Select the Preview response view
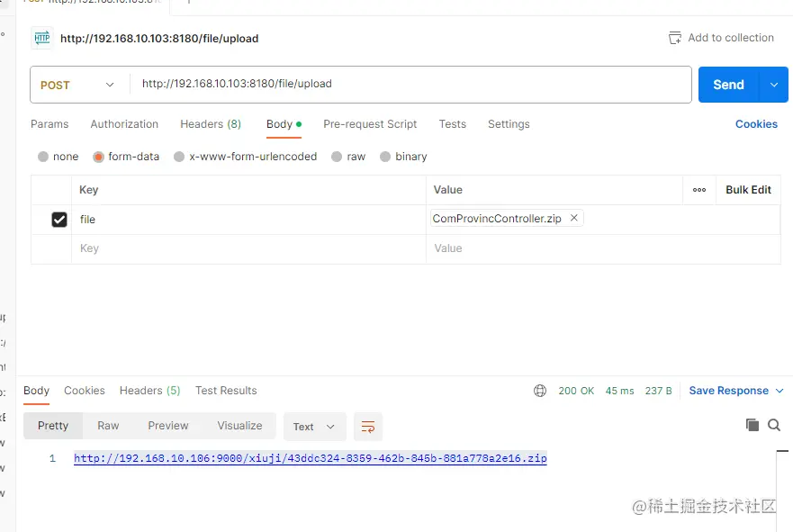 point(168,426)
